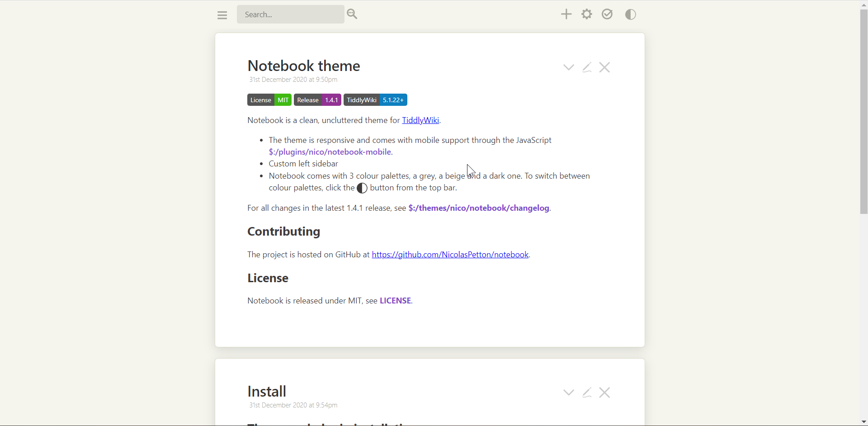Screen dimensions: 868x426
Task: Expand more actions for Notebook theme tiddler
Action: 569,68
